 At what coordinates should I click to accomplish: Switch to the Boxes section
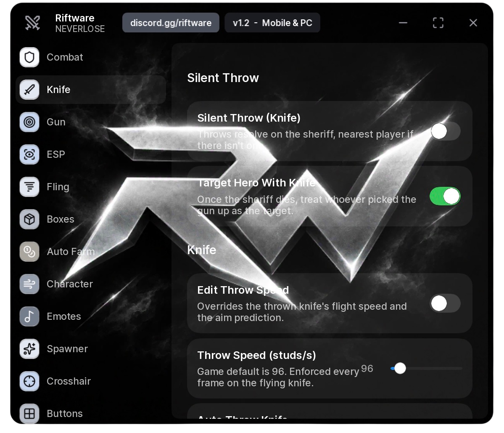point(91,219)
